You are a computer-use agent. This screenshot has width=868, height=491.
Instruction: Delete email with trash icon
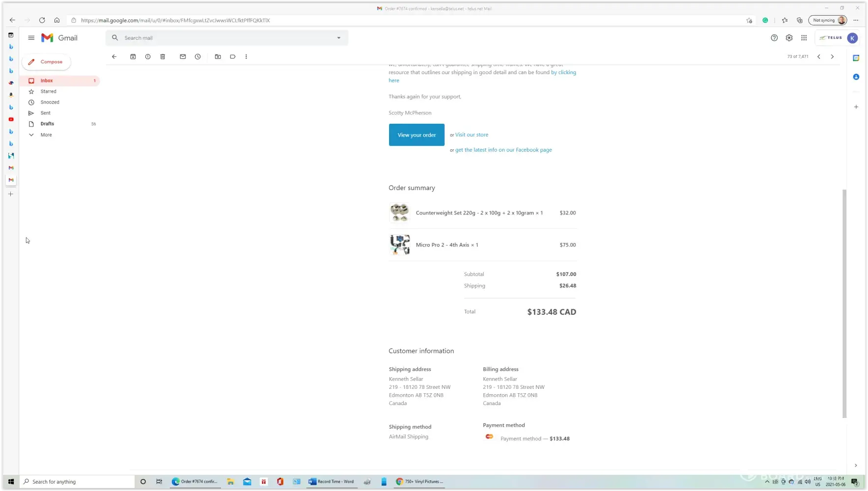pos(163,56)
